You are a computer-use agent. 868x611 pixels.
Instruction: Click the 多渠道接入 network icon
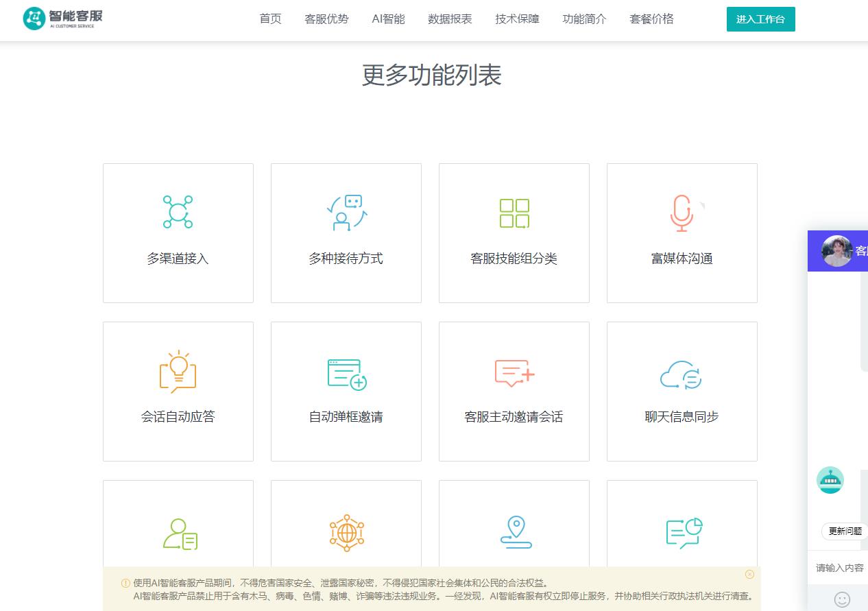pos(178,212)
